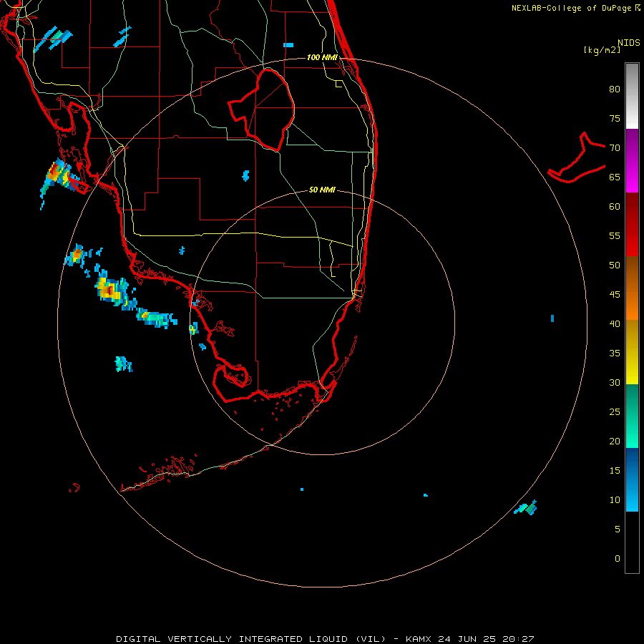Screen dimensions: 644x644
Task: Click the scale value 80
Action: tap(615, 89)
